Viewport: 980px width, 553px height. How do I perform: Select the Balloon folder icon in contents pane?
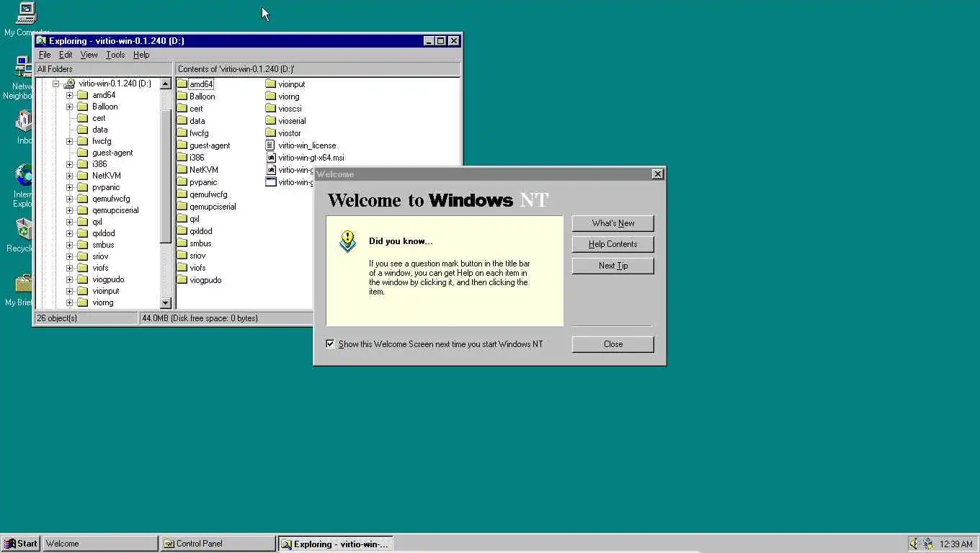coord(182,96)
